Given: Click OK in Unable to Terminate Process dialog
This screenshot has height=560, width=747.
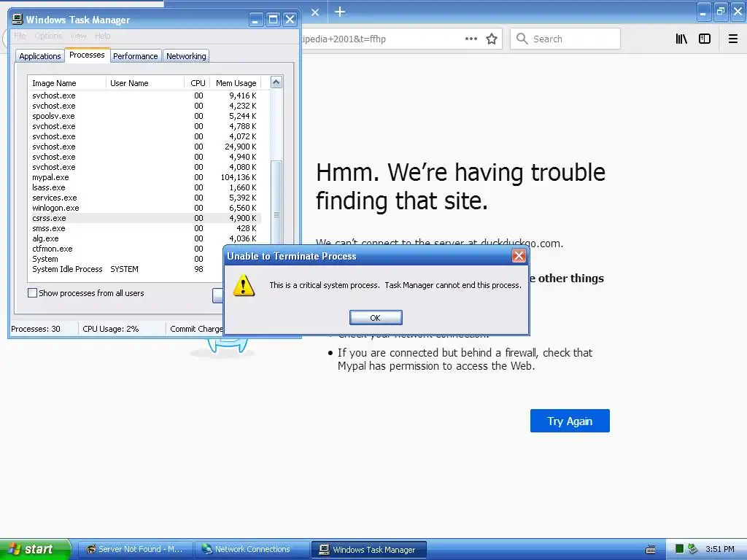Looking at the screenshot, I should coord(376,318).
